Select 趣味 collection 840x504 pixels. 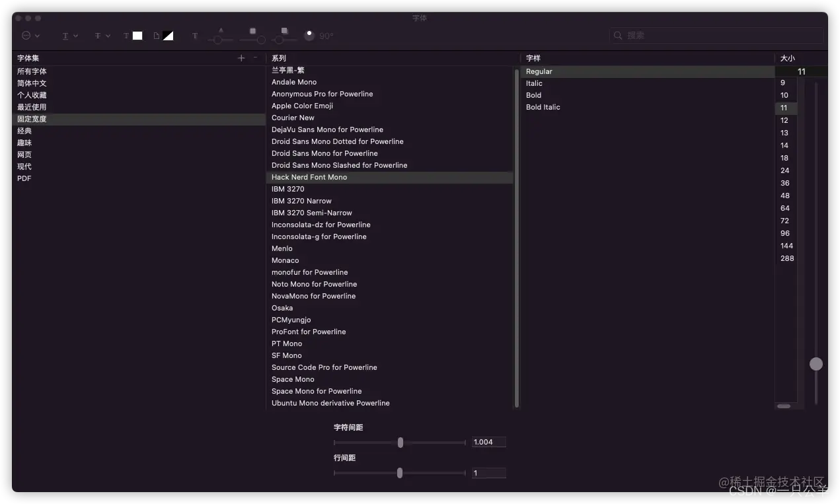(x=139, y=143)
